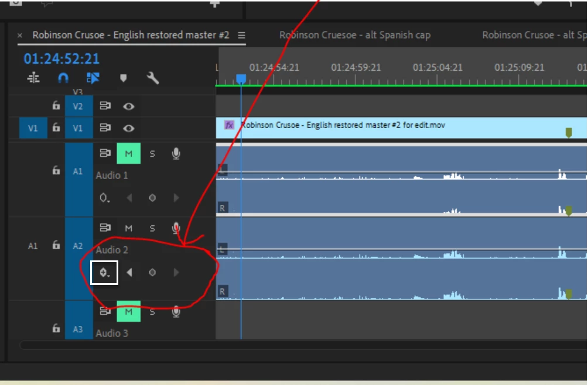Toggle Snap in timeline magnet icon

point(63,78)
